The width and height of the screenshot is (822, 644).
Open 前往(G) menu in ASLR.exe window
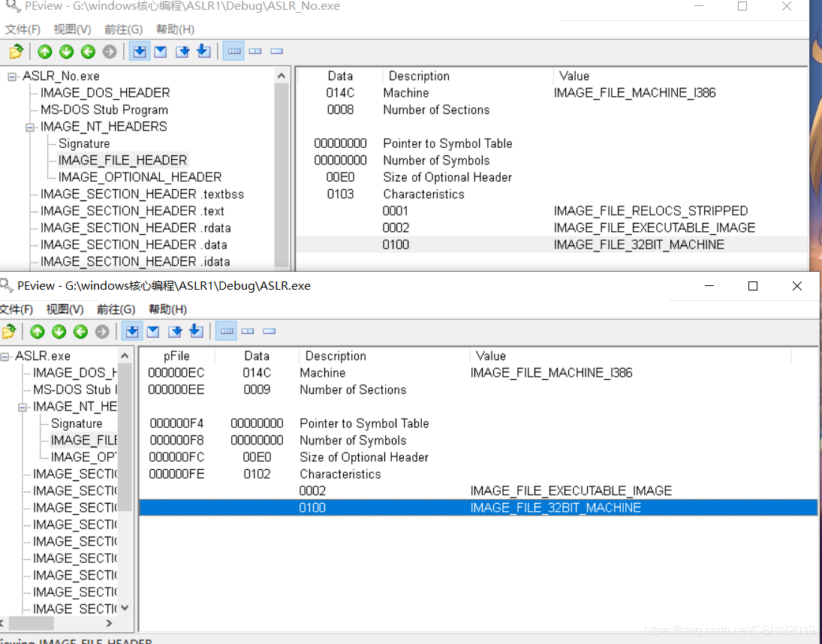[x=116, y=309]
